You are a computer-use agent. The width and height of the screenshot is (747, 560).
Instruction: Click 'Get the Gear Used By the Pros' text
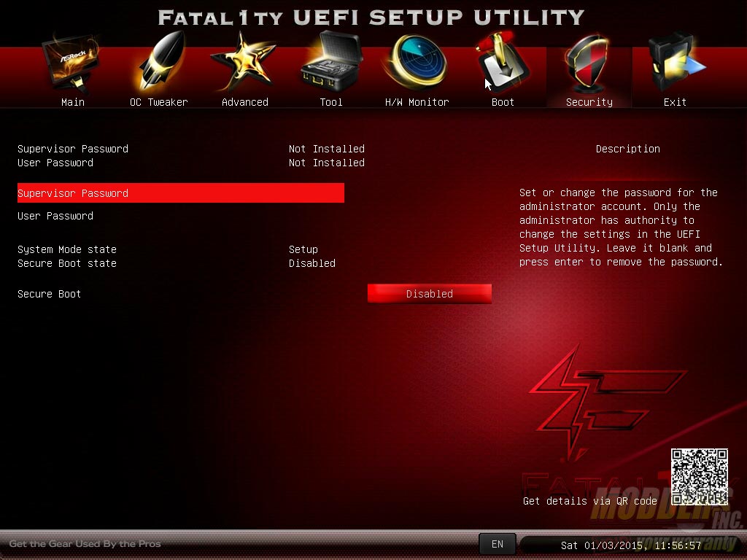point(85,543)
